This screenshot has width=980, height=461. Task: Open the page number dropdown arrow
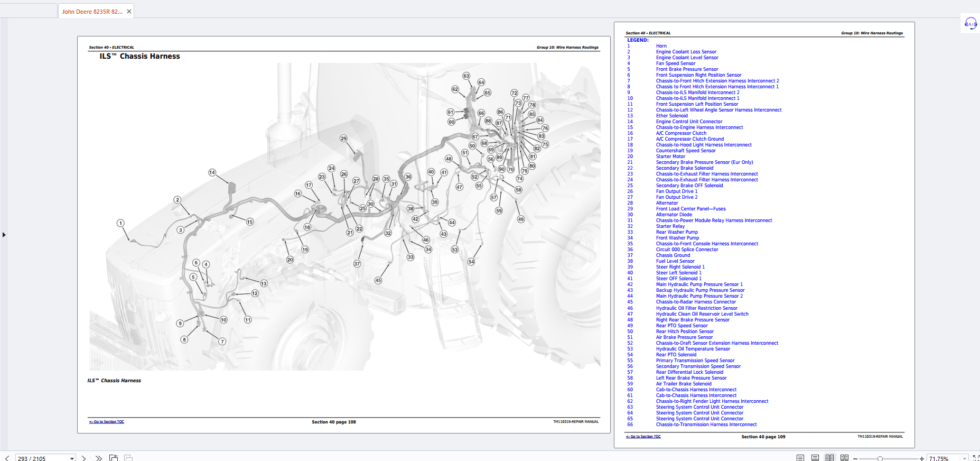tap(72, 458)
